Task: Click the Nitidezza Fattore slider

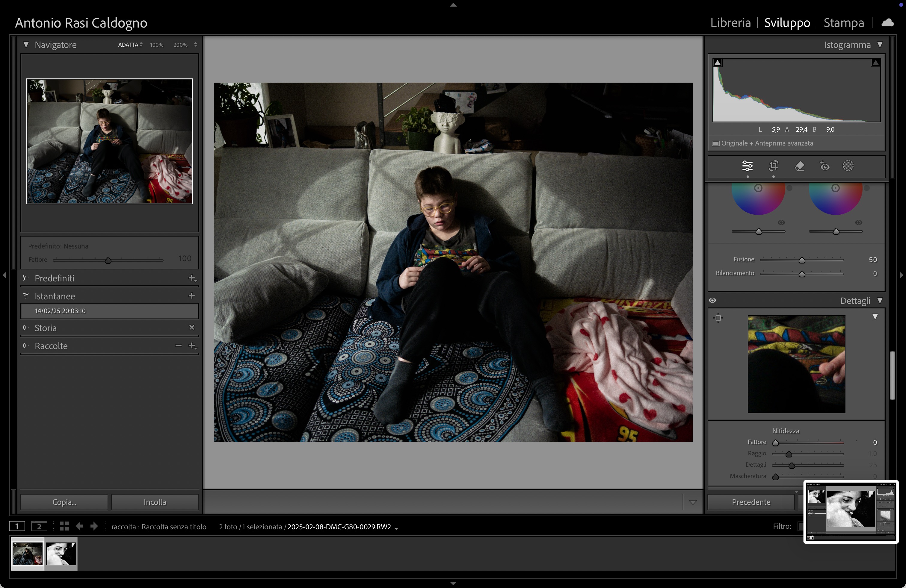Action: (x=808, y=442)
